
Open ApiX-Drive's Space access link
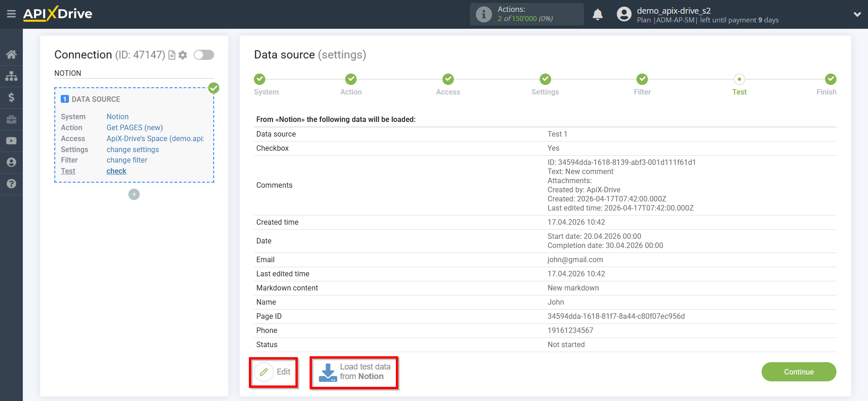pos(155,139)
